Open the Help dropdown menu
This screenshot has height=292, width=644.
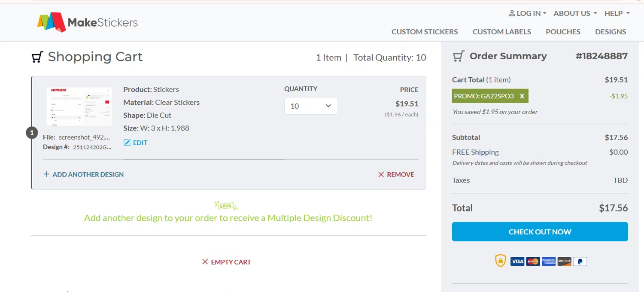pos(617,13)
